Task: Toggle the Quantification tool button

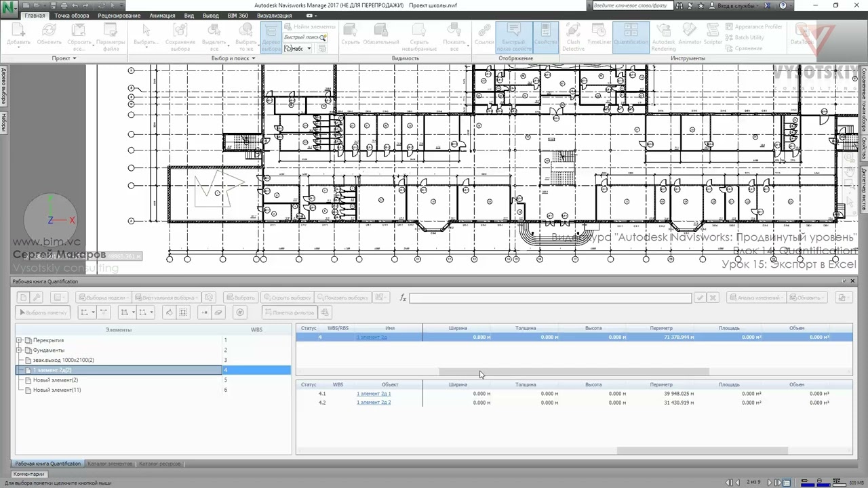Action: tap(631, 36)
